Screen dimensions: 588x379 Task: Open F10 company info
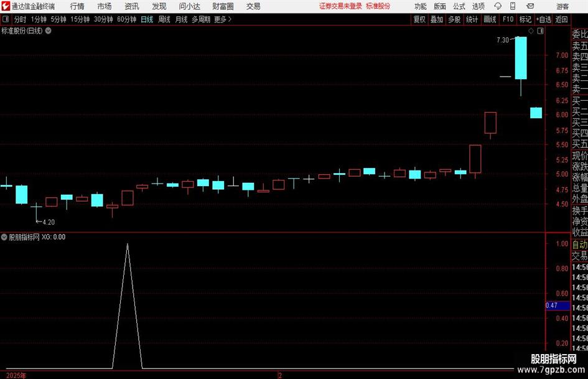tap(508, 19)
